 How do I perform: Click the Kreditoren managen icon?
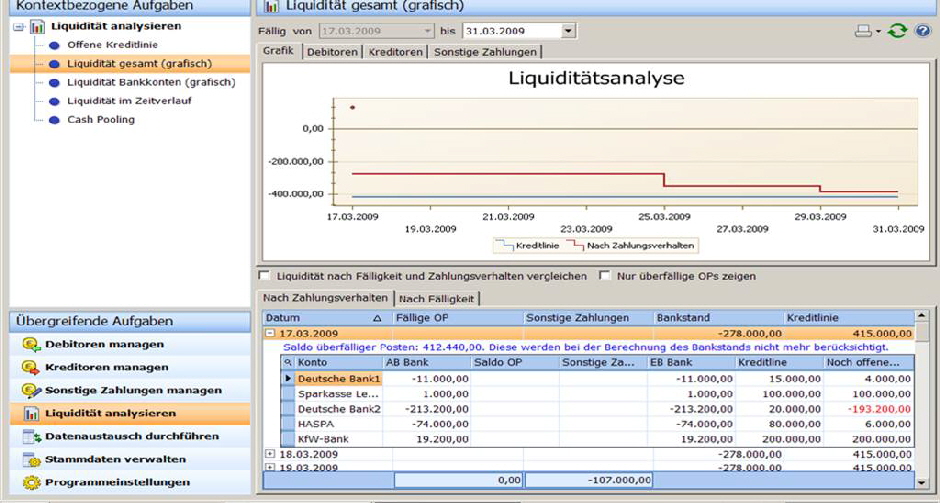[x=31, y=367]
